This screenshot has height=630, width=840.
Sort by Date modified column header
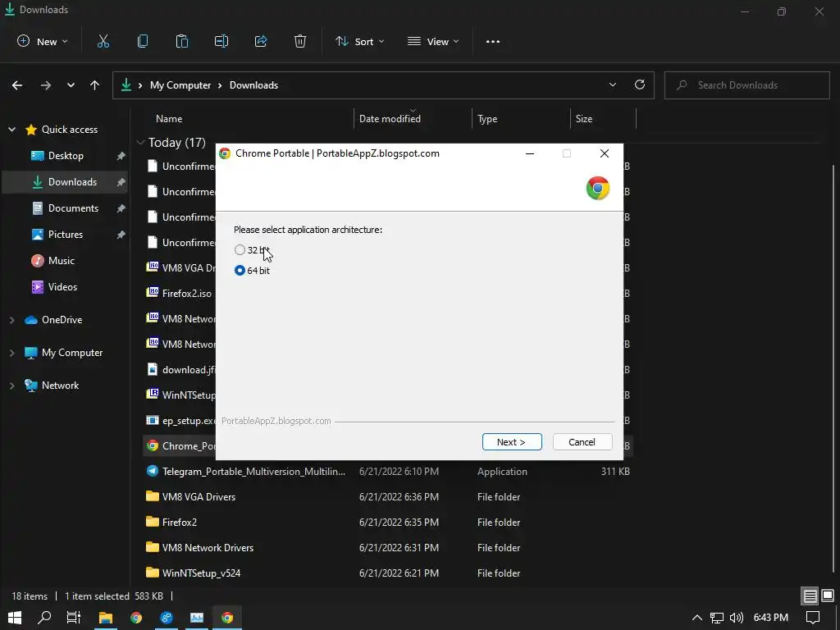[390, 119]
